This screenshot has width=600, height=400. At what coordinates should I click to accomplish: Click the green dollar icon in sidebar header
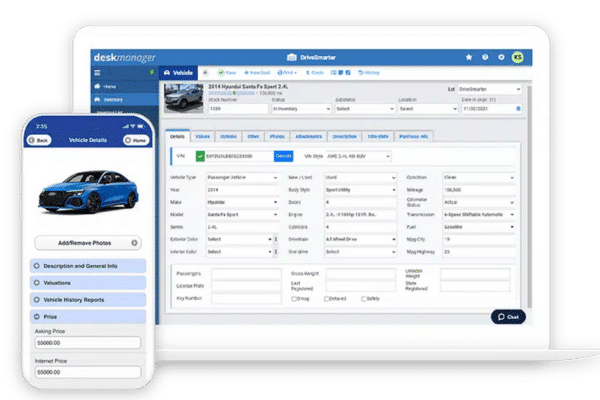coord(152,72)
